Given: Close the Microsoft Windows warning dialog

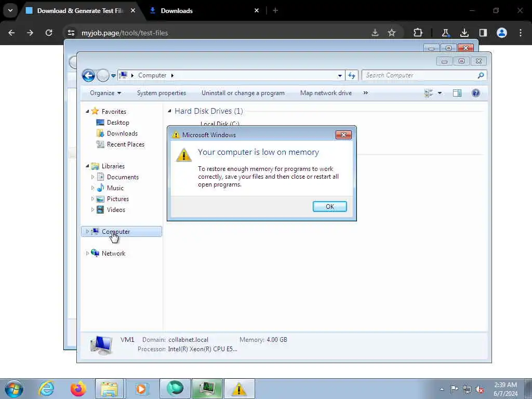Looking at the screenshot, I should tap(343, 135).
